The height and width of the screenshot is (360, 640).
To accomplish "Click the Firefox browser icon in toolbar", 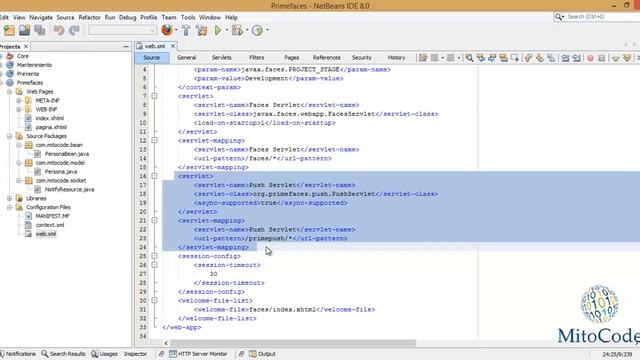I will click(x=167, y=30).
